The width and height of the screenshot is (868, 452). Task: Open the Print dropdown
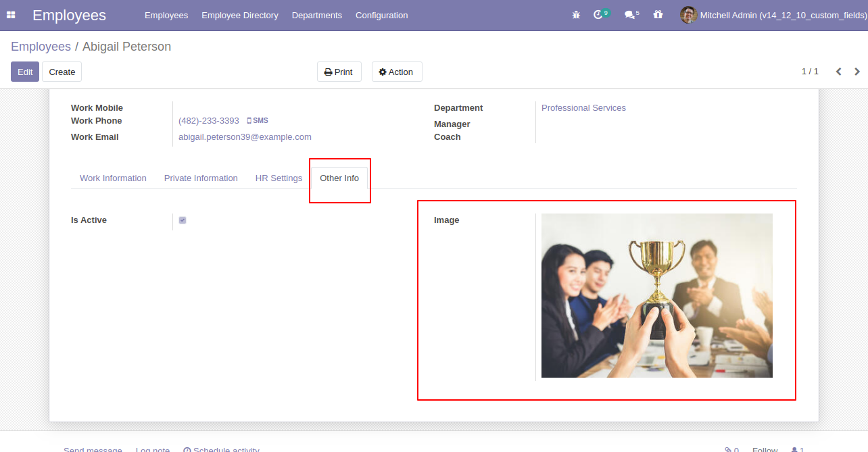click(339, 72)
